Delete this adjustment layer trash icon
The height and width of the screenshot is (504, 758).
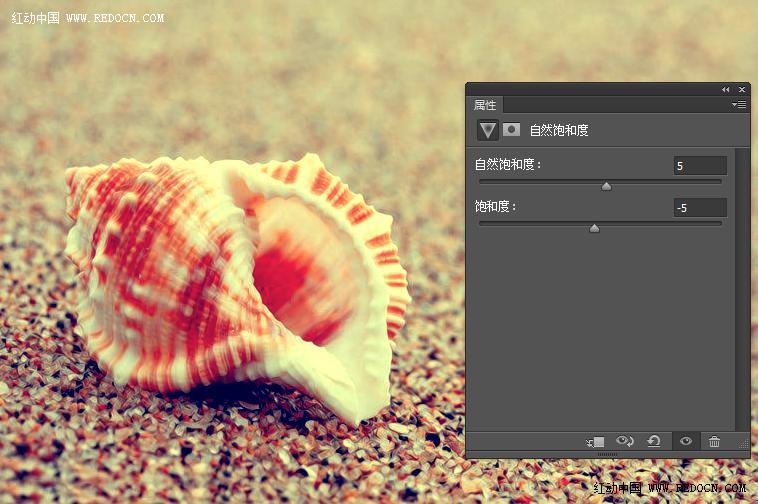pyautogui.click(x=714, y=441)
